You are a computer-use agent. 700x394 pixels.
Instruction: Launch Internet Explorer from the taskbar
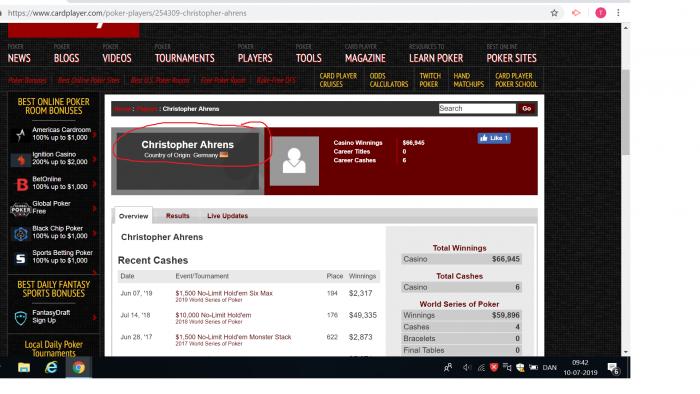(51, 367)
